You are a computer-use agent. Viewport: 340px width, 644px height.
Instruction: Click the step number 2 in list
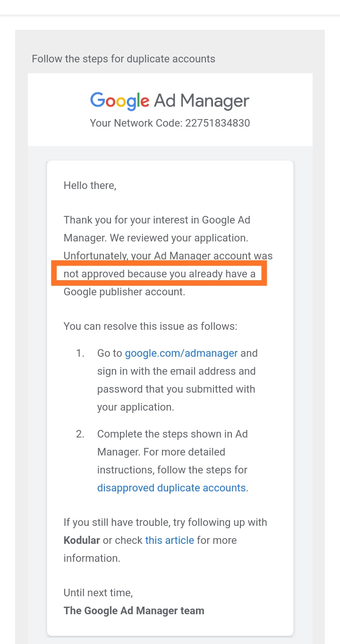click(x=80, y=434)
